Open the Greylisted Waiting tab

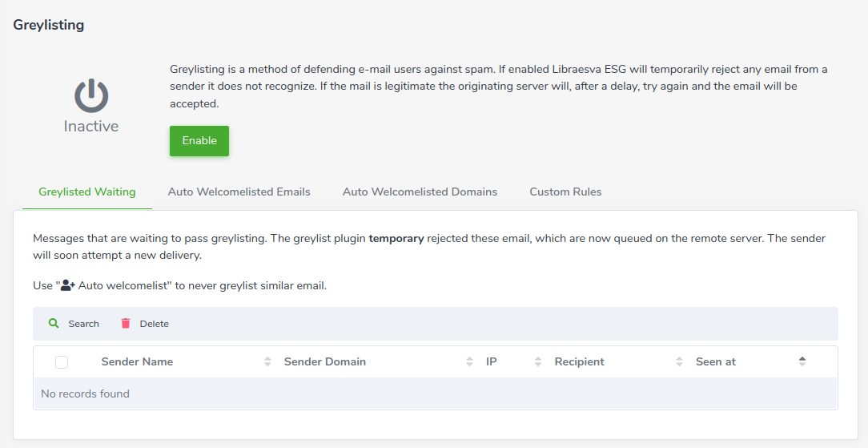click(87, 192)
